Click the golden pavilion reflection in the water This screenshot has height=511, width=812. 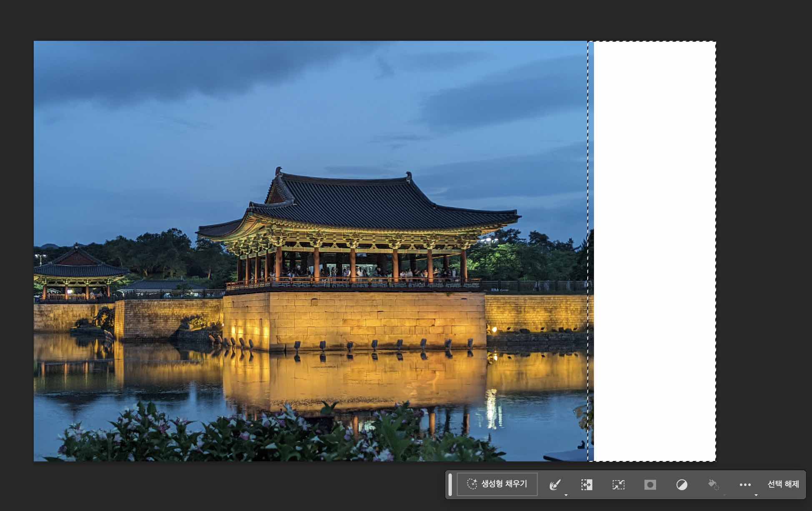click(x=354, y=379)
